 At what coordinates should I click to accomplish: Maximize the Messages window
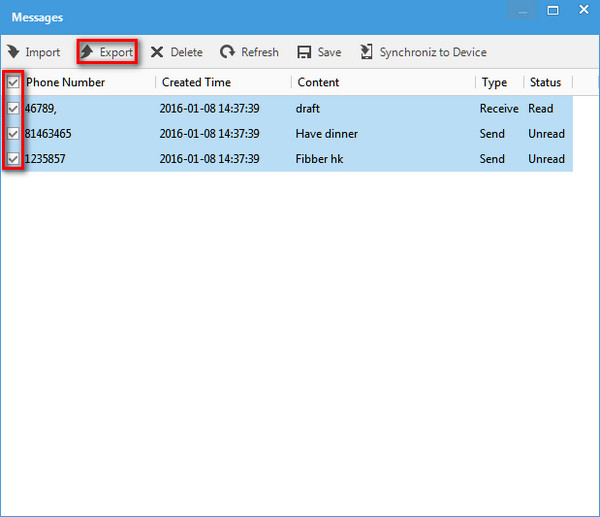(552, 11)
